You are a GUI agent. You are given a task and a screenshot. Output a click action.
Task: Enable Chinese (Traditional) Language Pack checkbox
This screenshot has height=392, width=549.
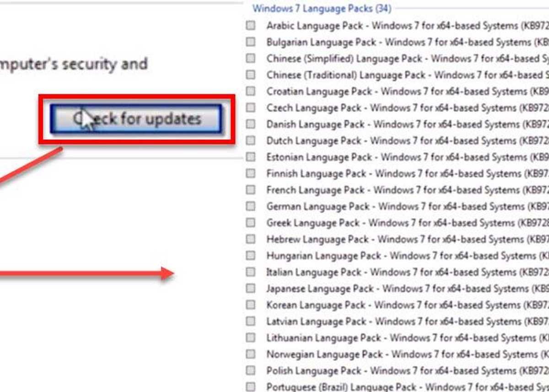tap(250, 75)
